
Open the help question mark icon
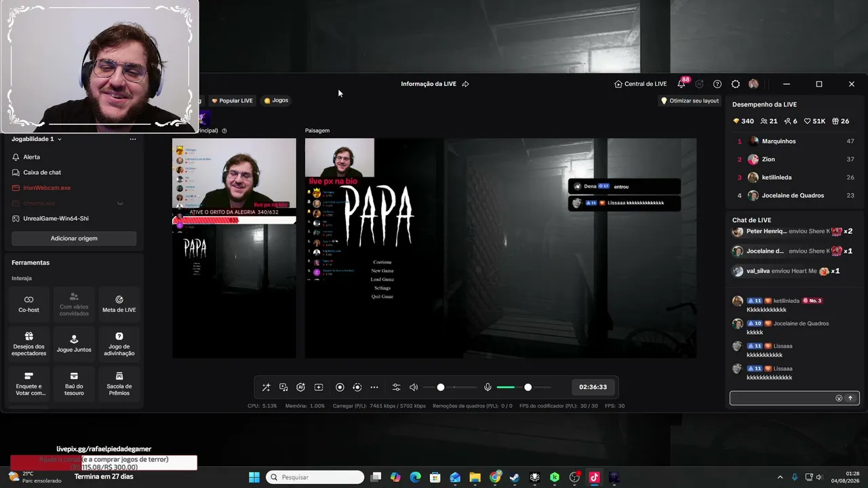[717, 84]
